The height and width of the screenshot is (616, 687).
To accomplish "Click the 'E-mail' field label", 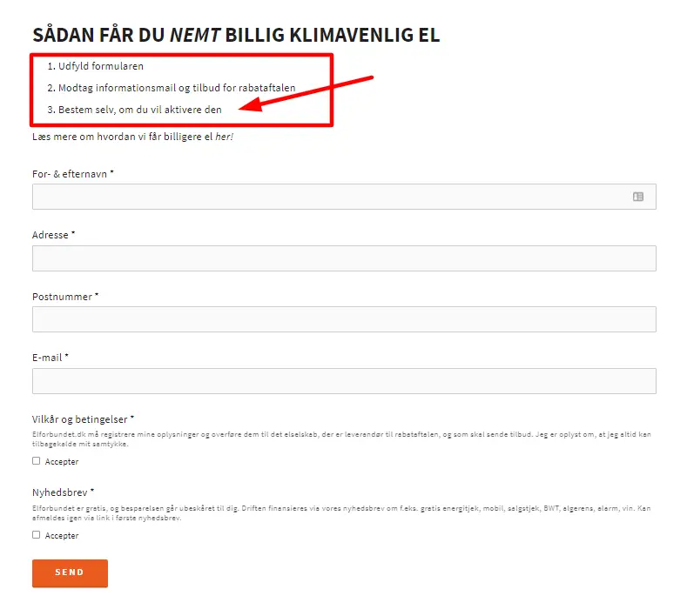I will pos(51,358).
